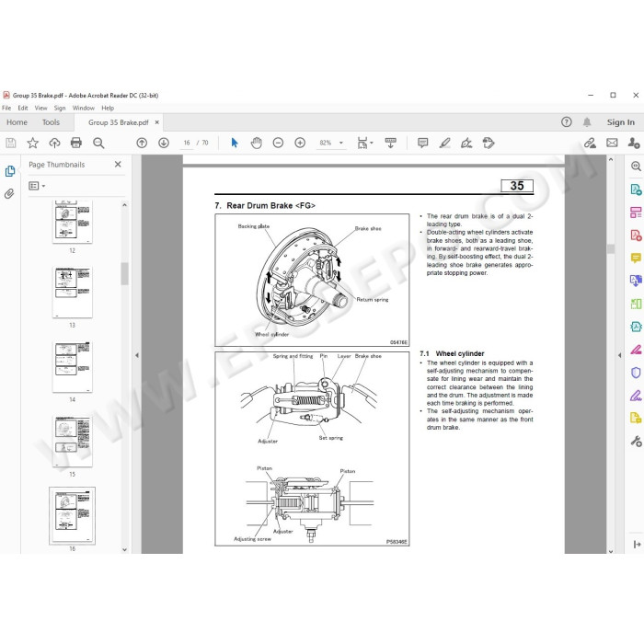
Task: Click the Sign In button
Action: [x=621, y=122]
